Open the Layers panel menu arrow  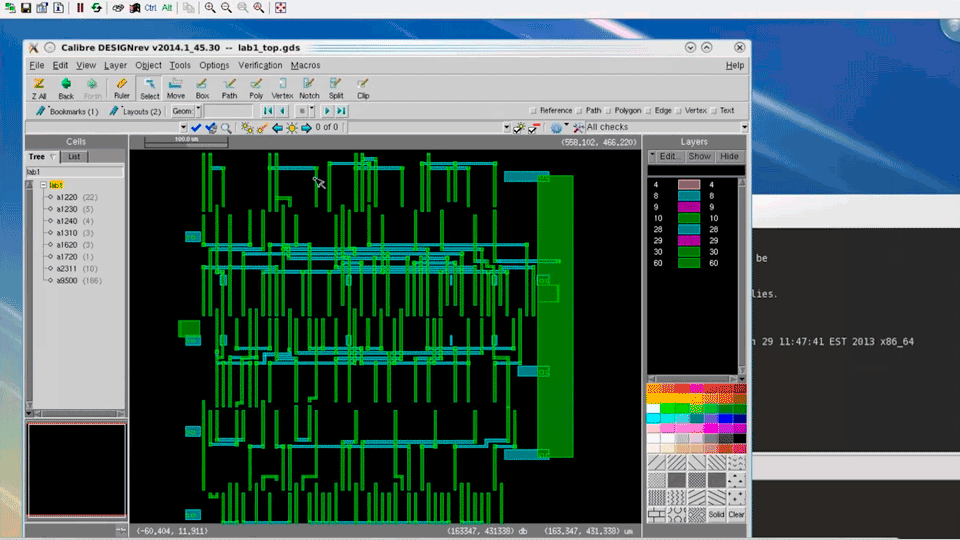tap(652, 156)
